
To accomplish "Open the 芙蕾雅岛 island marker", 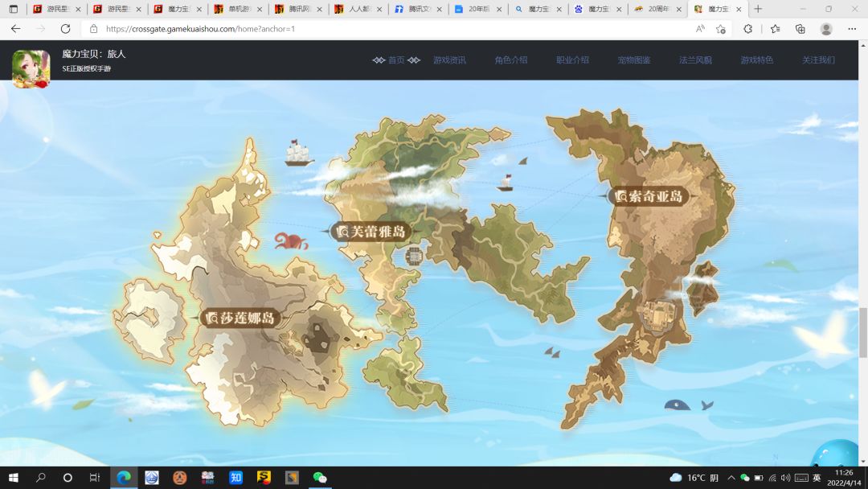I will 371,232.
